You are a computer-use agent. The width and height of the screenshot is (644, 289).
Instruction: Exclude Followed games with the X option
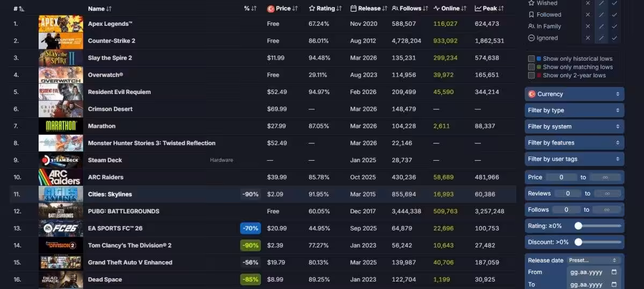pos(588,15)
